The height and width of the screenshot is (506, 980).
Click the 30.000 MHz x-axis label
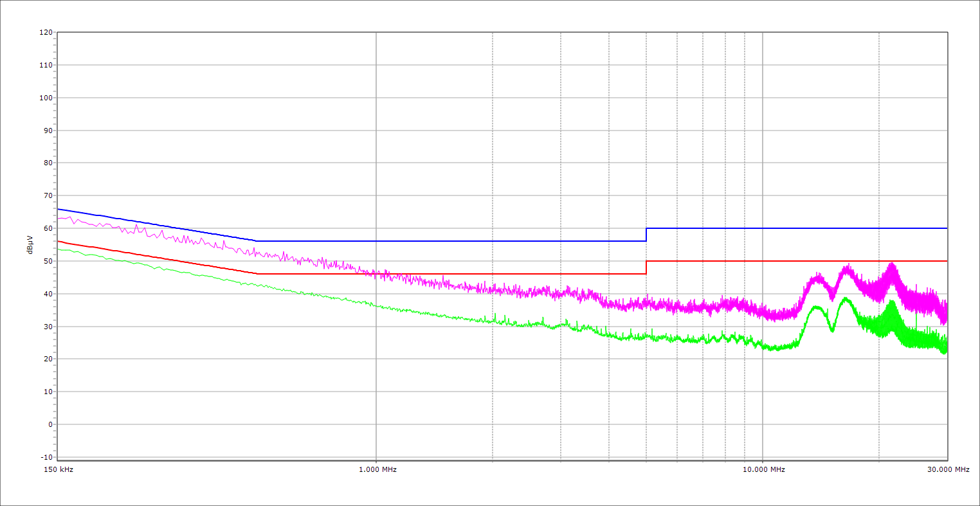pyautogui.click(x=948, y=469)
